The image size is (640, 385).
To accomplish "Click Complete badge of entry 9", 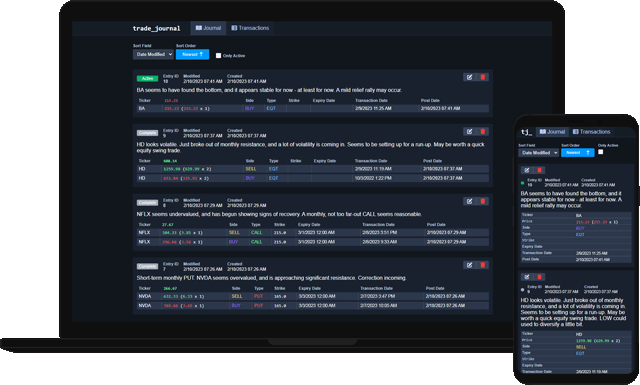I will [x=147, y=133].
